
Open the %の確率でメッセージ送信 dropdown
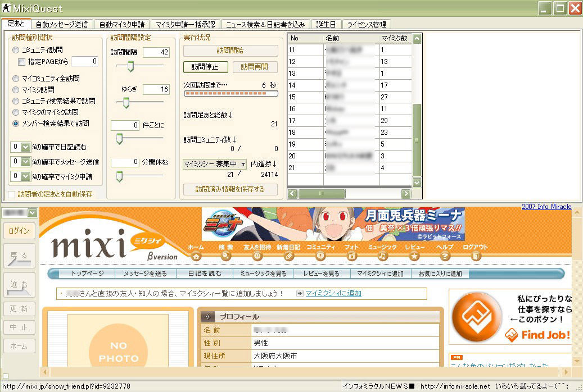25,162
